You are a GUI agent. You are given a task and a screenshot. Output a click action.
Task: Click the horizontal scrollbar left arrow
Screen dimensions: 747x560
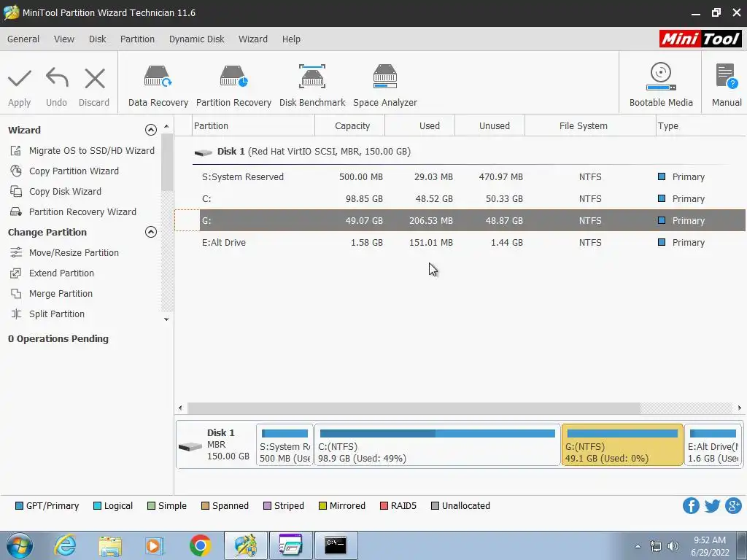click(x=180, y=408)
